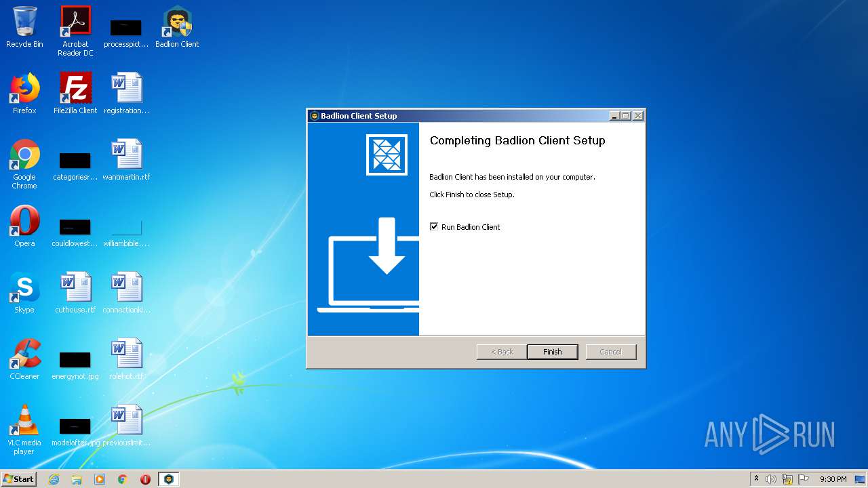Click the Cancel button in Setup

pos(610,352)
